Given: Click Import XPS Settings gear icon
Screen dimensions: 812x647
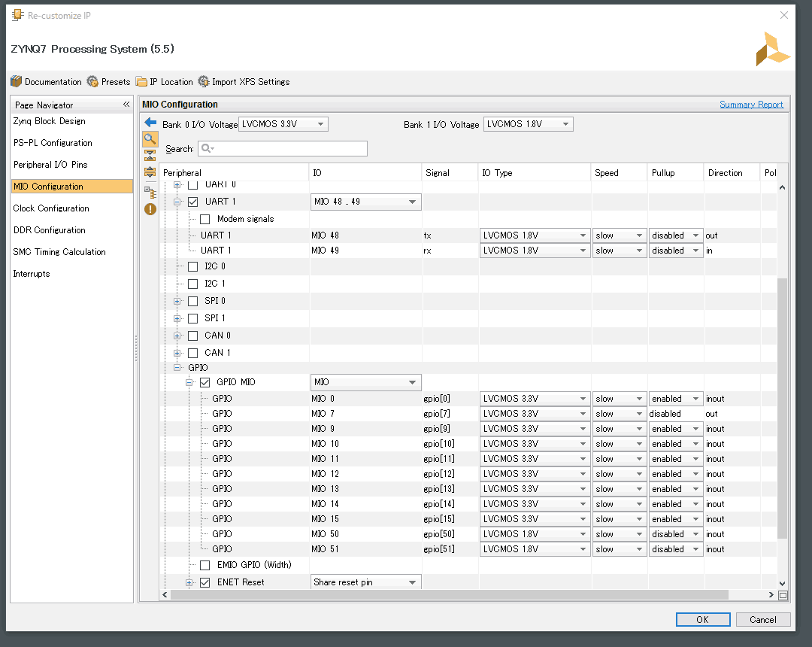Looking at the screenshot, I should (204, 82).
